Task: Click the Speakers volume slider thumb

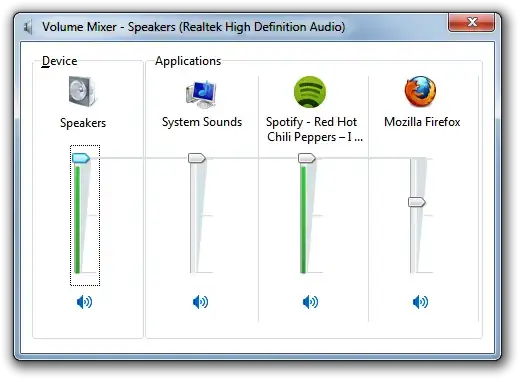Action: [x=81, y=158]
